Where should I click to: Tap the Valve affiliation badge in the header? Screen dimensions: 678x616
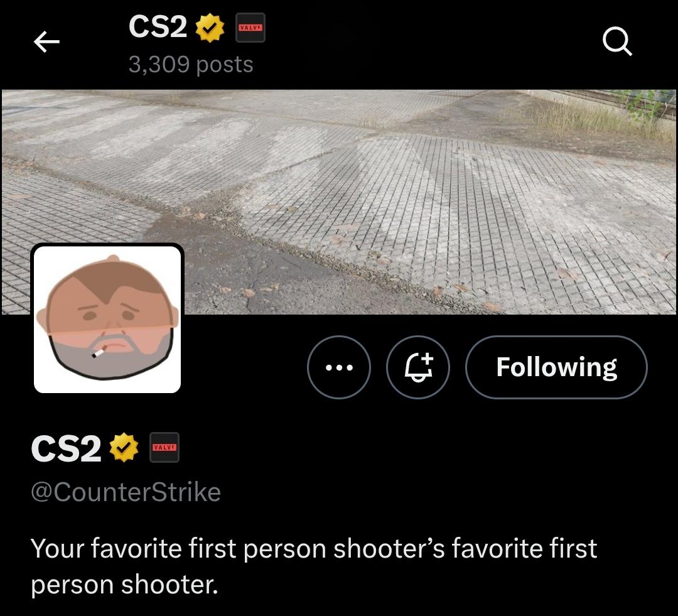click(x=250, y=28)
